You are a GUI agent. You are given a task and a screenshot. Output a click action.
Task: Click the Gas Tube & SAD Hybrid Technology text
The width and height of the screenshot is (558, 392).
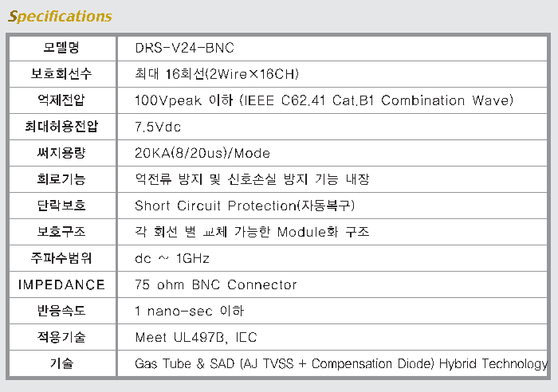point(341,363)
